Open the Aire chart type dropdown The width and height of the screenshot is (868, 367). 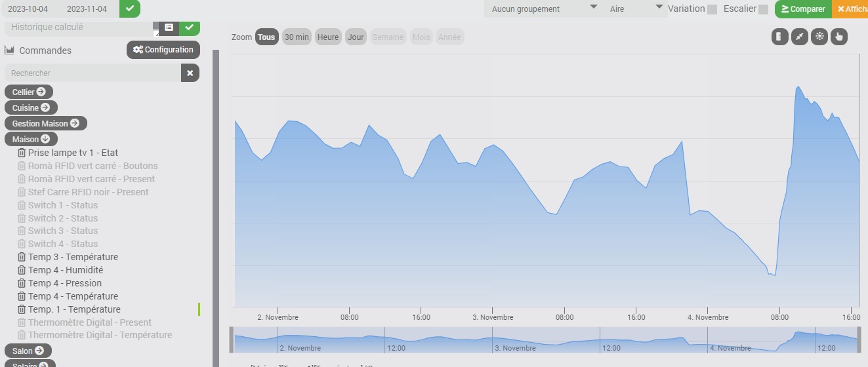point(635,9)
